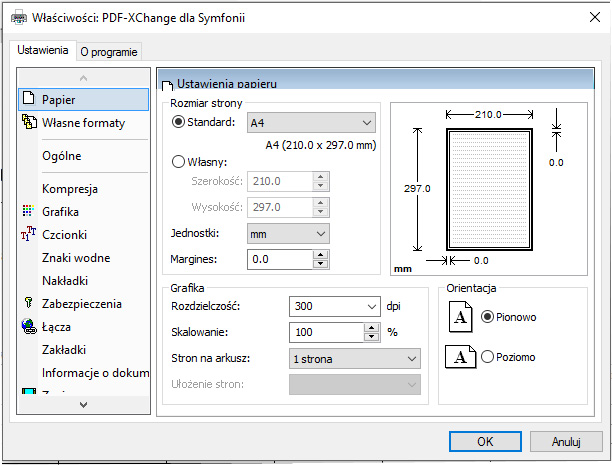Click the printer icon in the title bar
This screenshot has height=465, width=612.
point(19,18)
